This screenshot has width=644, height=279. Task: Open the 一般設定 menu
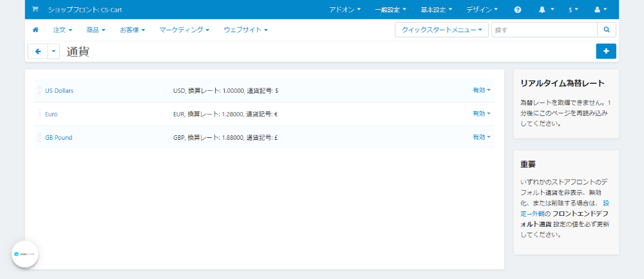pos(390,10)
